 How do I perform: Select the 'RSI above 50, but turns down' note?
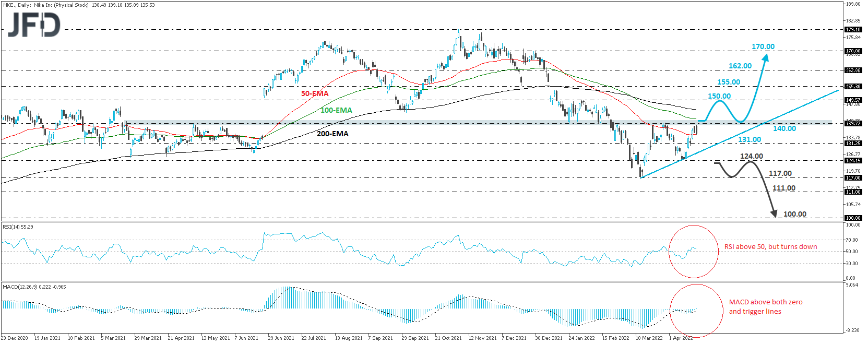[770, 247]
